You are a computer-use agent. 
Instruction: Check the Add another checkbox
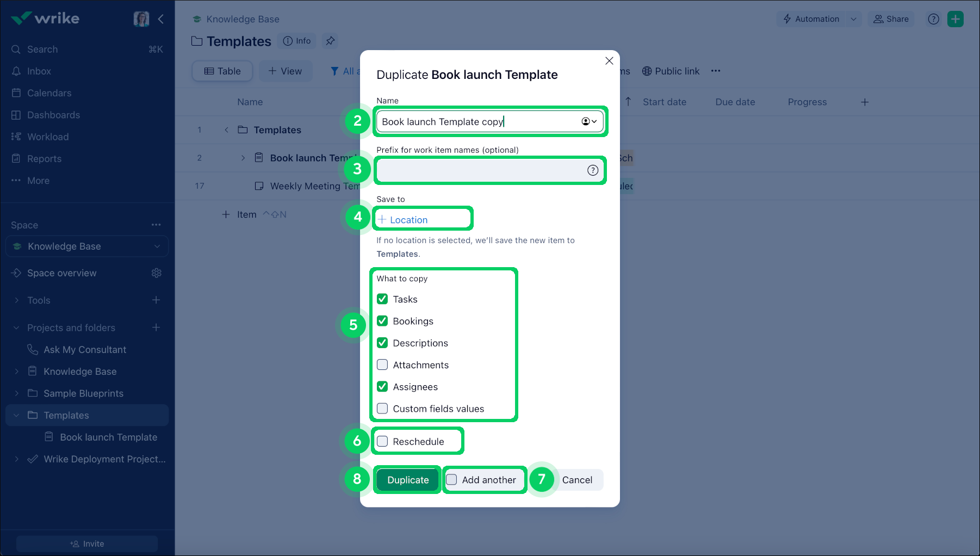pyautogui.click(x=451, y=480)
